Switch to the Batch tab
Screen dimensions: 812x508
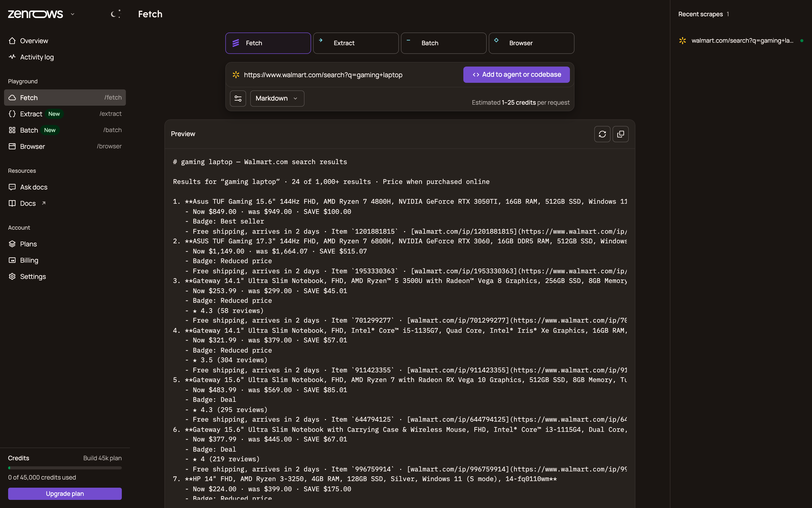coord(444,43)
